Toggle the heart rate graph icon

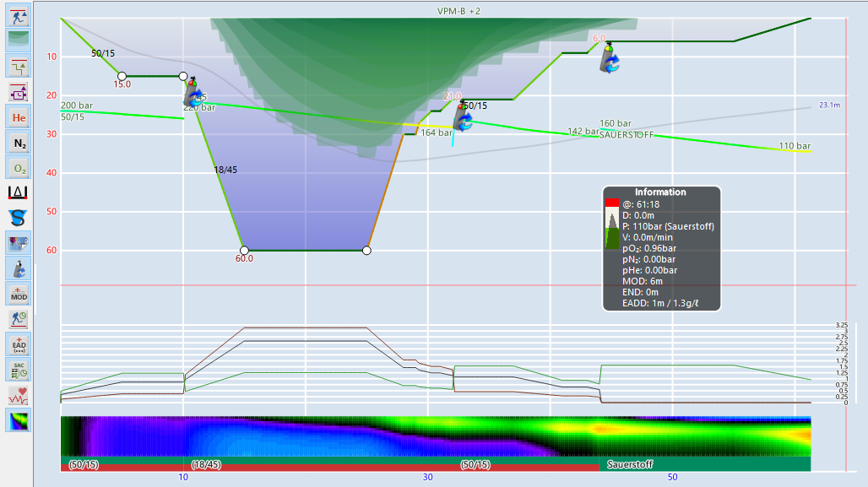(17, 394)
